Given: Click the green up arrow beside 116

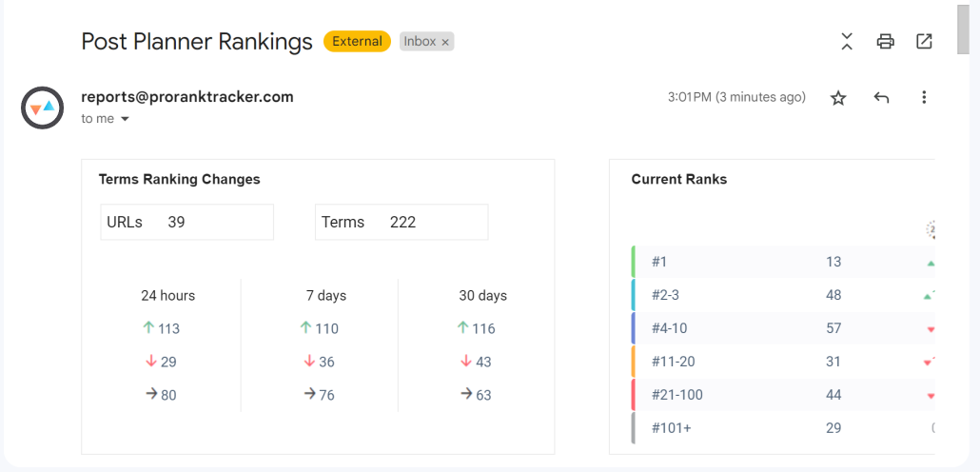Looking at the screenshot, I should pyautogui.click(x=463, y=327).
